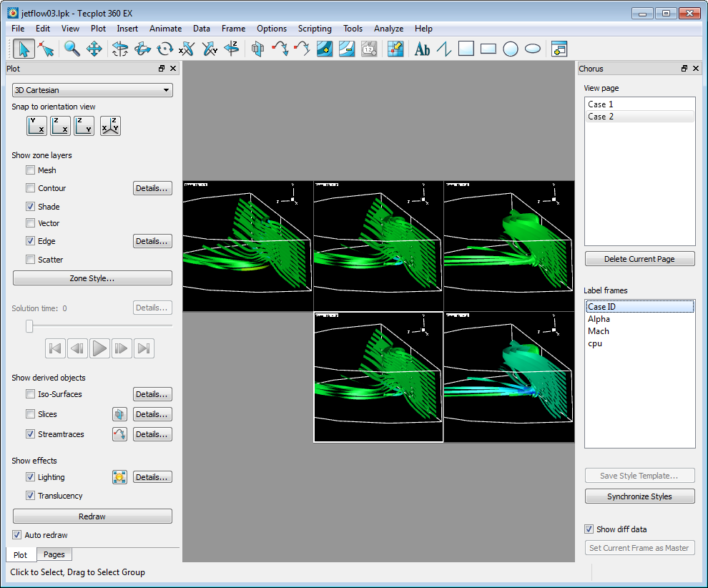Uncheck the Edge layer

click(x=30, y=241)
